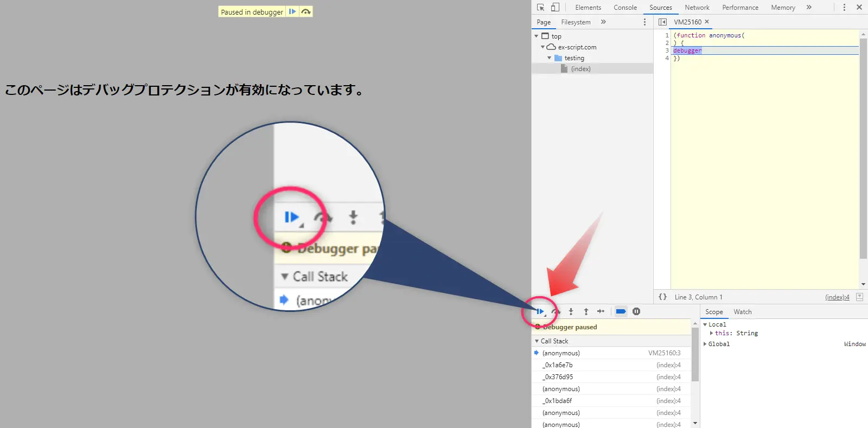Expand the Global scope entry
This screenshot has width=868, height=428.
705,344
